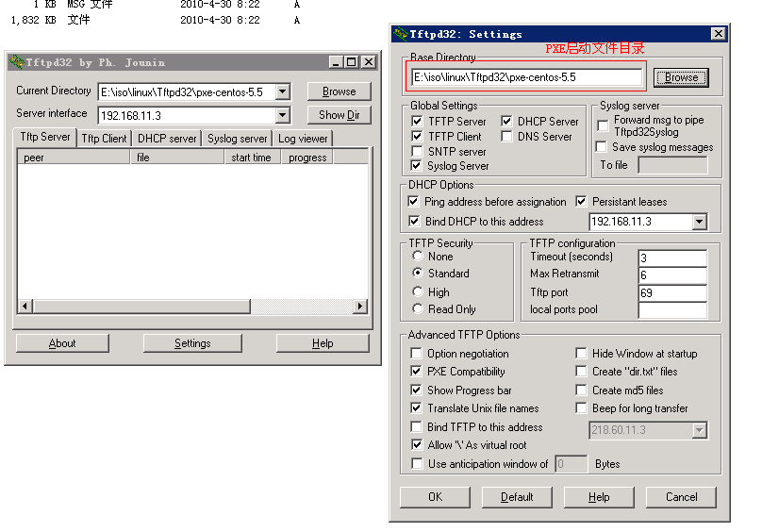Viewport: 762px width, 532px height.
Task: Switch to the Tftp Client tab
Action: pyautogui.click(x=104, y=139)
